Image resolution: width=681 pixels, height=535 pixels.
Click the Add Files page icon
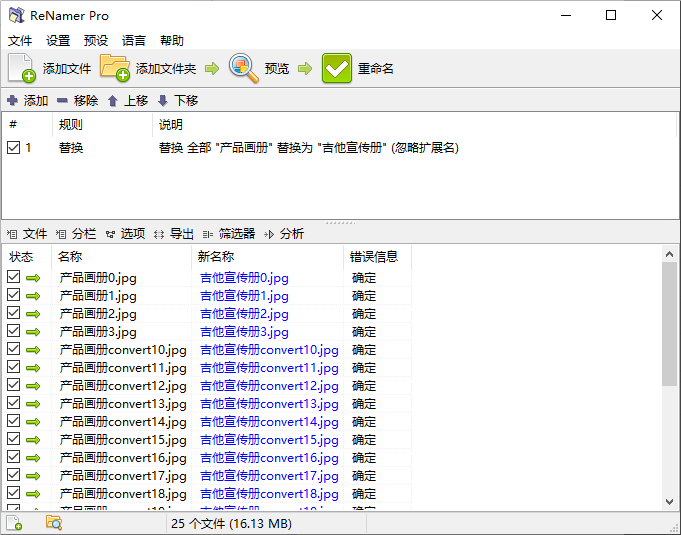coord(22,68)
